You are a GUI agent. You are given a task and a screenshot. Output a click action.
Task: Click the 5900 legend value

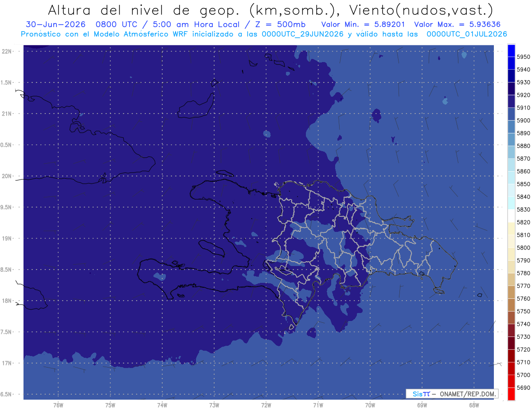pyautogui.click(x=524, y=121)
